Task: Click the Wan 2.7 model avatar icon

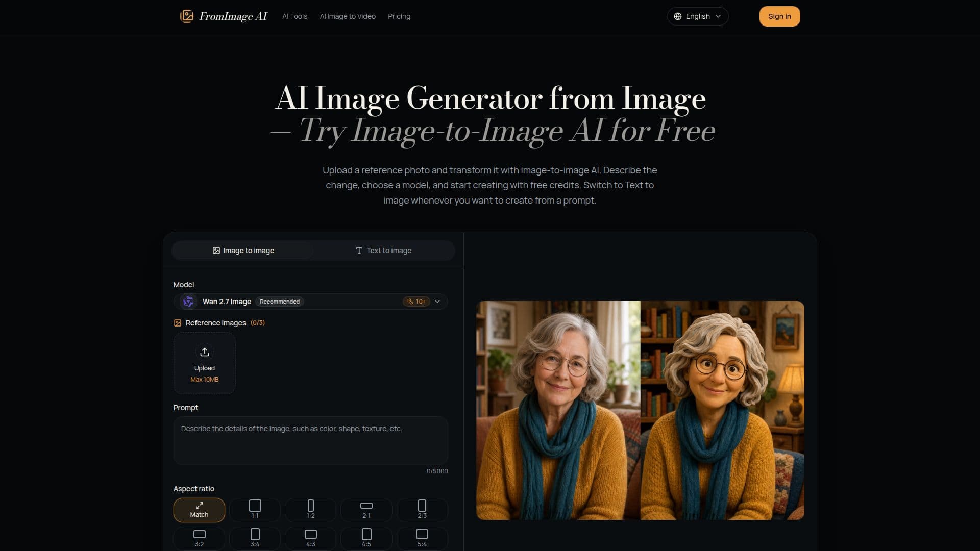Action: coord(188,302)
